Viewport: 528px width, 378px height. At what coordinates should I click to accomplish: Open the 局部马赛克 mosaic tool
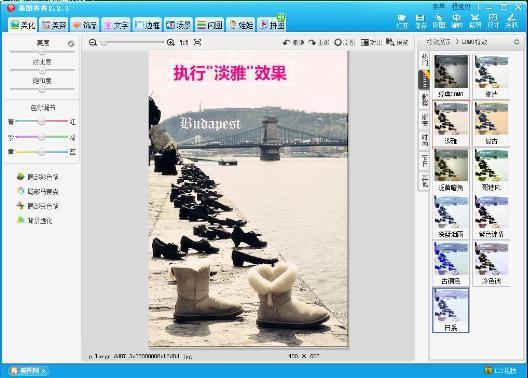38,192
